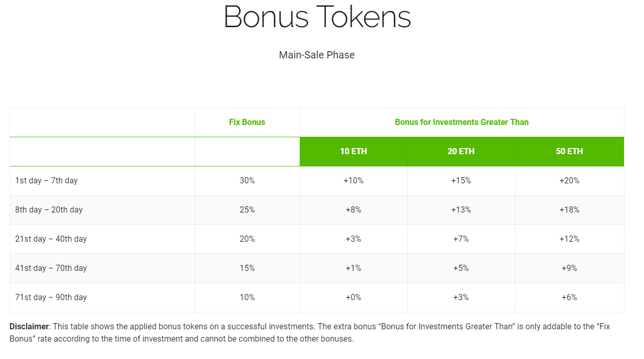This screenshot has width=644, height=359.
Task: Click the 71st day – 90th day row label
Action: point(51,297)
